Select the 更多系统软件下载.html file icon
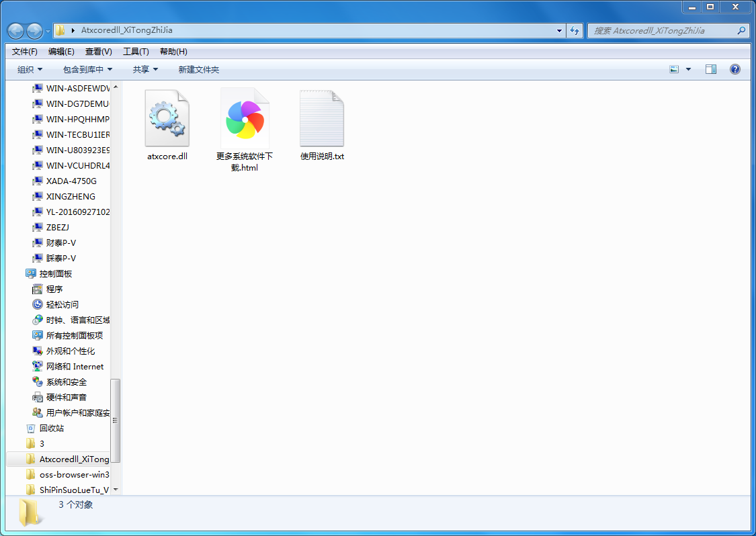The width and height of the screenshot is (756, 536). click(x=245, y=118)
